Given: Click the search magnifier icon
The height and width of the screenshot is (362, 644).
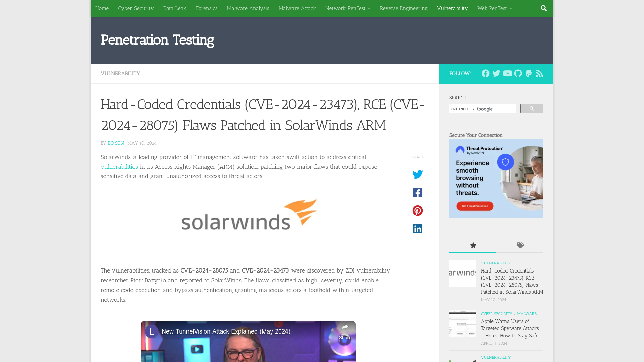Looking at the screenshot, I should point(544,8).
